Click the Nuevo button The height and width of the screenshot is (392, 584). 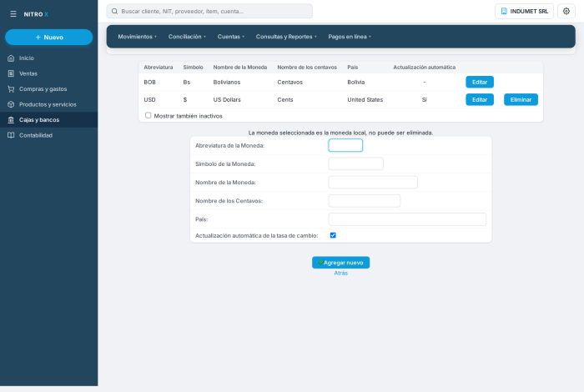pyautogui.click(x=48, y=38)
